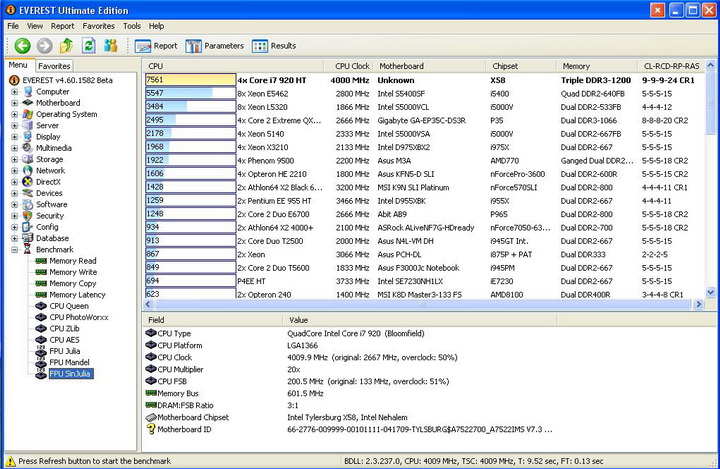Expand the Storage tree node
720x469 pixels.
pyautogui.click(x=15, y=159)
